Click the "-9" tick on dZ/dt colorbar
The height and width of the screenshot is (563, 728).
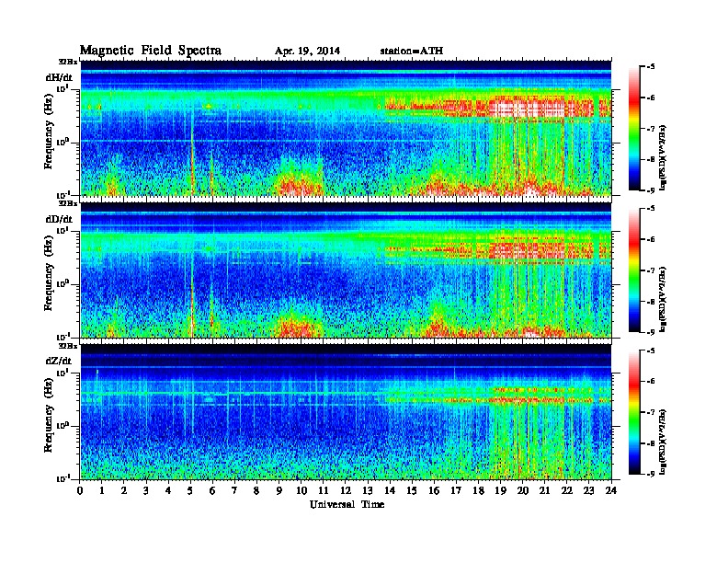click(651, 474)
